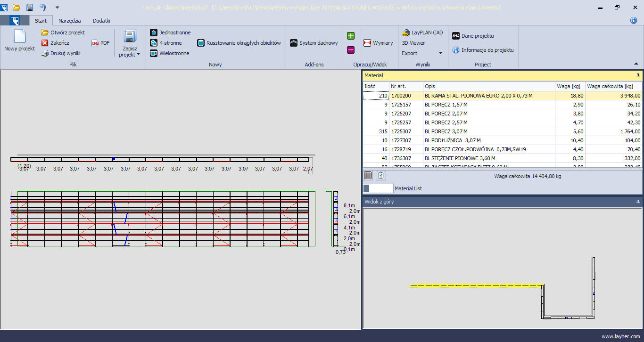644x342 pixels.
Task: Select the 4-stronne scaffolding option
Action: tap(154, 43)
